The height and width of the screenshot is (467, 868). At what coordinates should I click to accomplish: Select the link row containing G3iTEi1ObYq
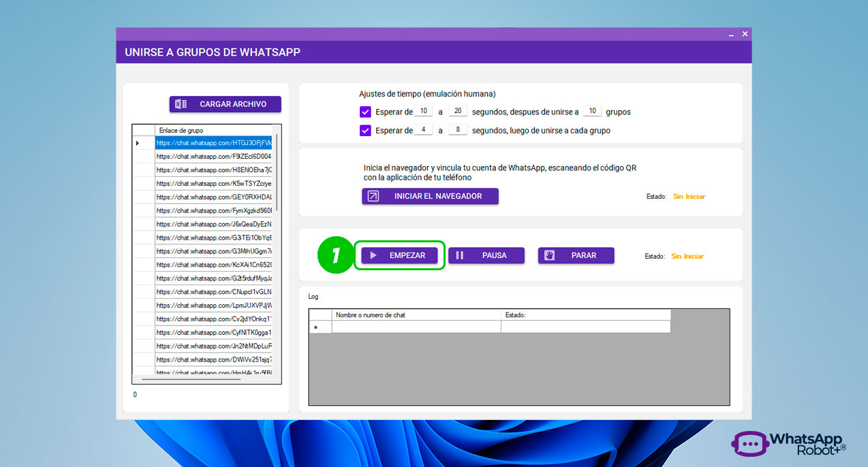[213, 238]
